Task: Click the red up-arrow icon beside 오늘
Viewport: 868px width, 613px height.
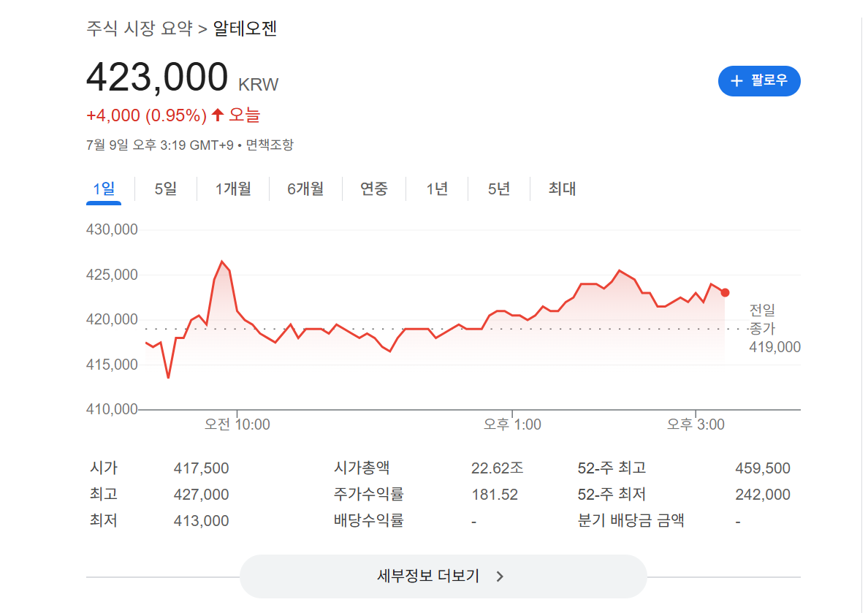Action: [218, 115]
